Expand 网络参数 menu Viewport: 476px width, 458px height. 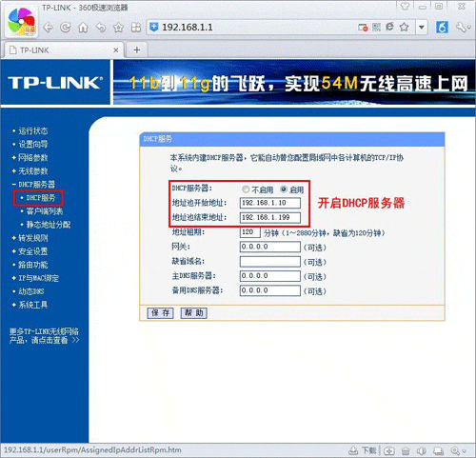click(33, 157)
